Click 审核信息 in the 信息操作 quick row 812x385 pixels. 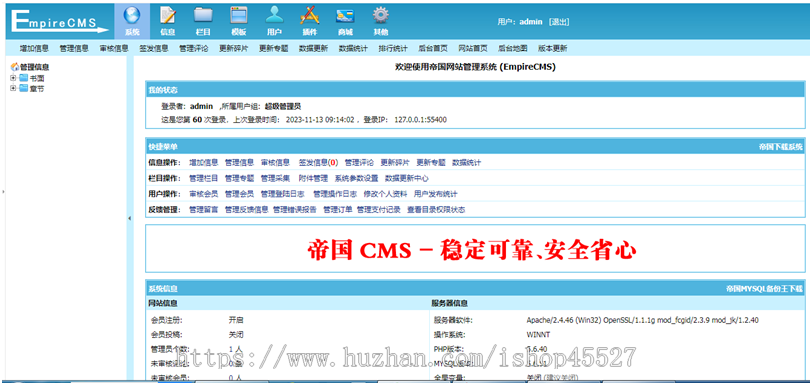click(275, 163)
